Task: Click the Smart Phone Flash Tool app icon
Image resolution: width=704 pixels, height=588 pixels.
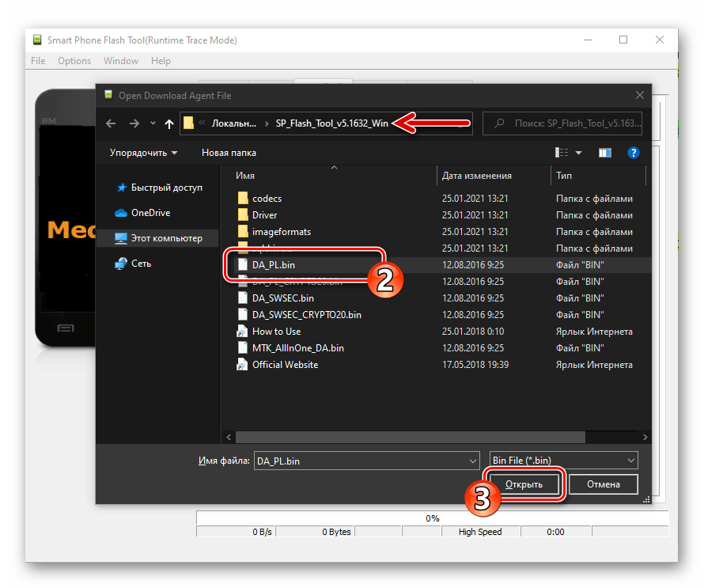Action: click(37, 40)
